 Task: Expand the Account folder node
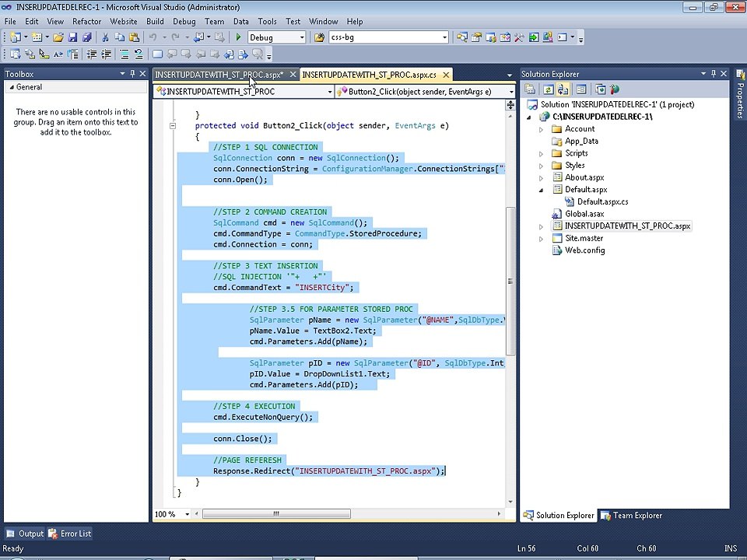pyautogui.click(x=542, y=130)
